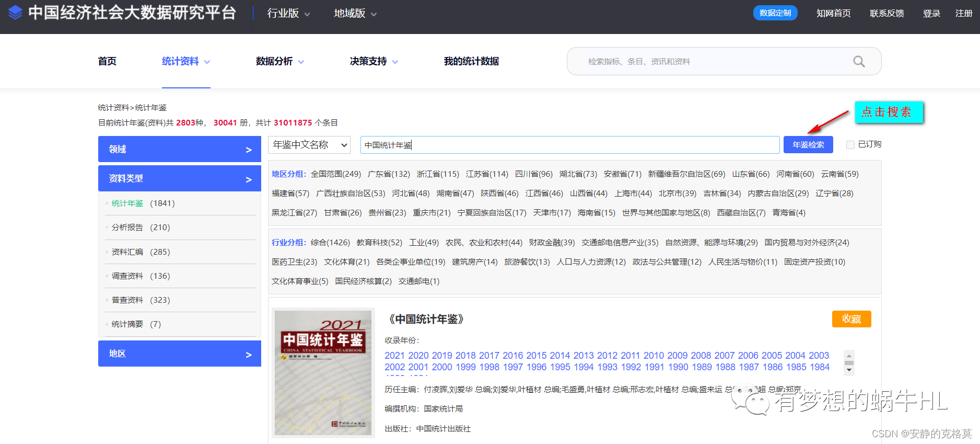Open the 1984 year link
The height and width of the screenshot is (444, 980).
tap(820, 367)
